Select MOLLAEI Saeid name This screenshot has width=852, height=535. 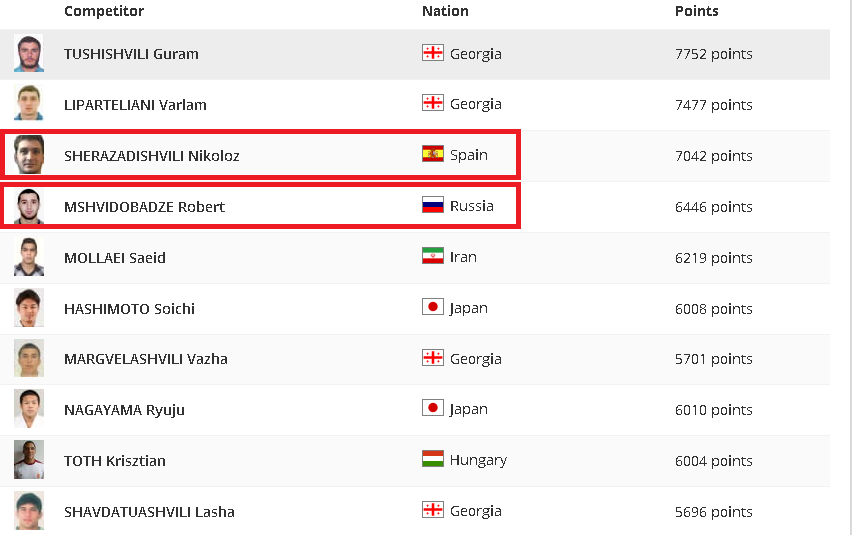[115, 258]
